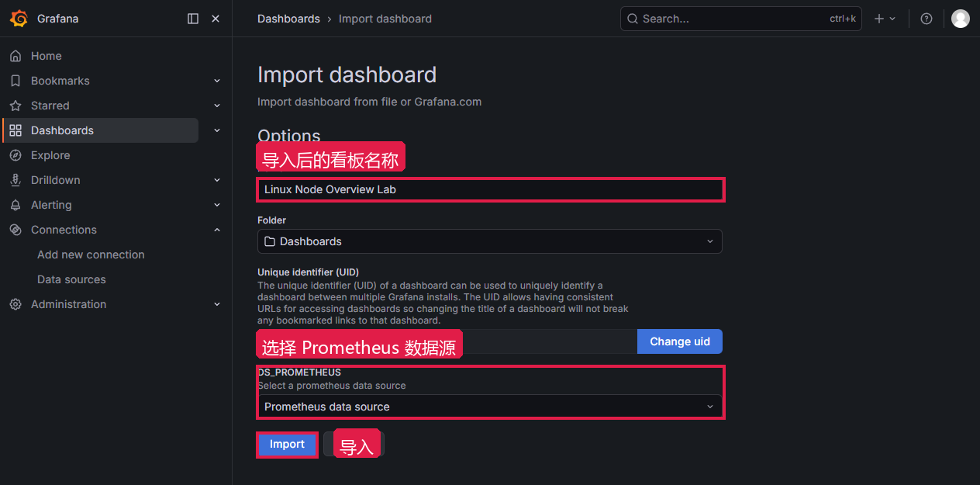Click the plus new-item icon

879,19
